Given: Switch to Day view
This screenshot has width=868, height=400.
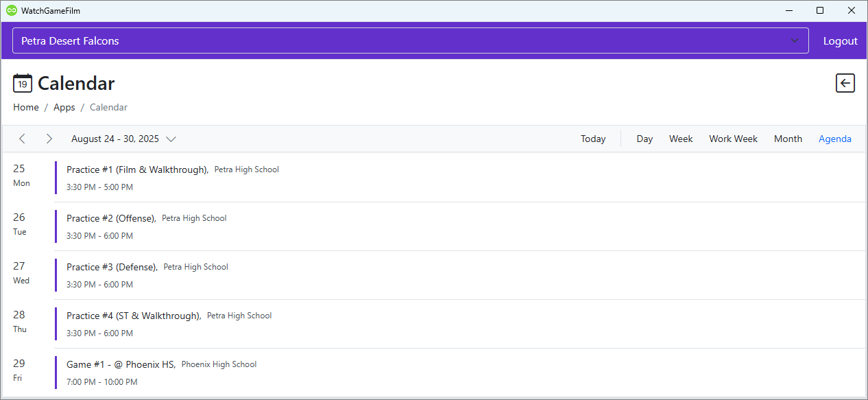Looking at the screenshot, I should point(644,139).
